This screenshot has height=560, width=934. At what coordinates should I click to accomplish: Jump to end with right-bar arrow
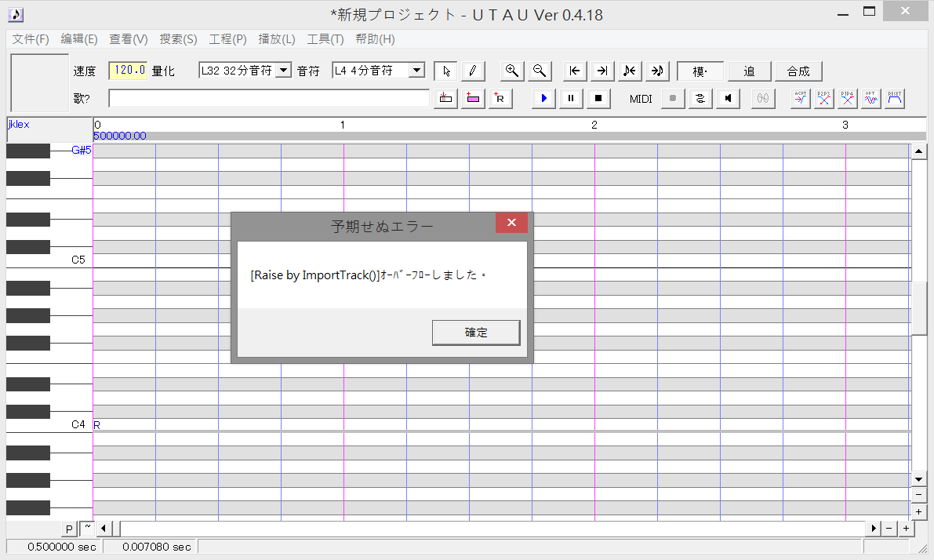click(602, 71)
